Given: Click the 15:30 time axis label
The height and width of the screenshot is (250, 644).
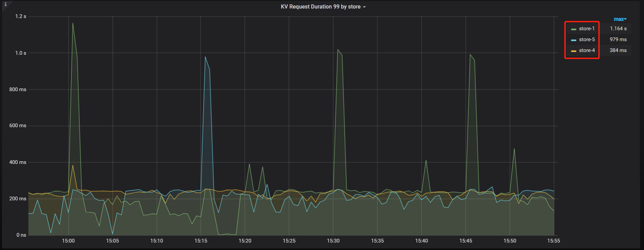Looking at the screenshot, I should (x=333, y=241).
